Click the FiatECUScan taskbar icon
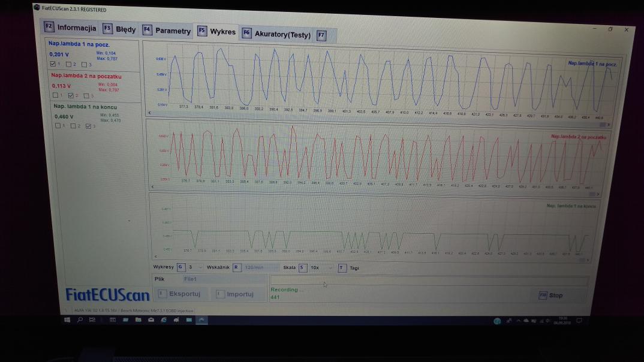This screenshot has height=362, width=644. (x=201, y=320)
